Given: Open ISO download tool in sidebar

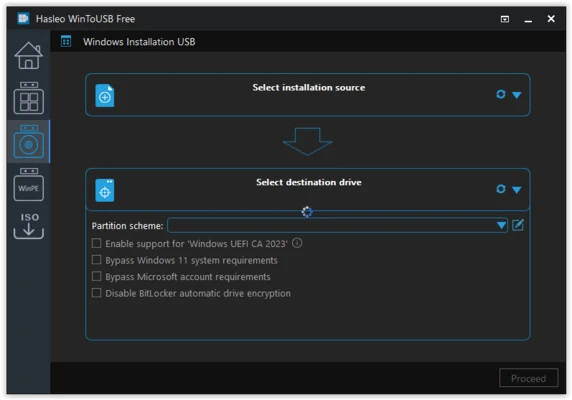Looking at the screenshot, I should pyautogui.click(x=28, y=226).
